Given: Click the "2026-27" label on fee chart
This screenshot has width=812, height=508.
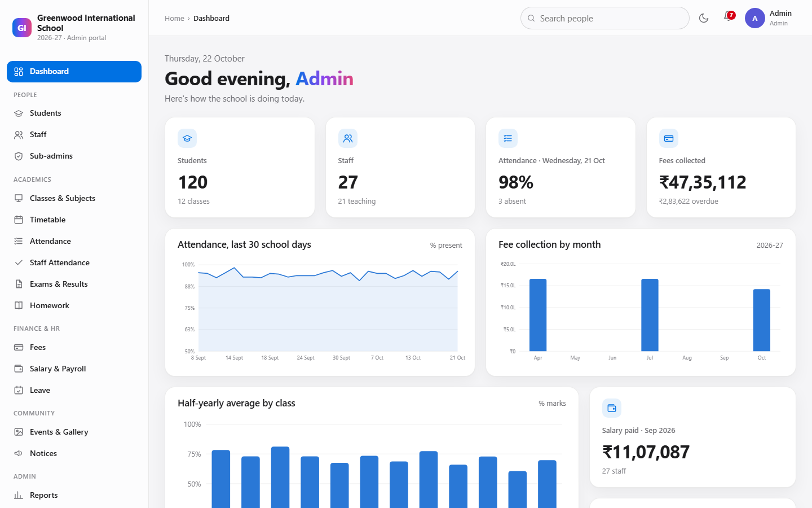Looking at the screenshot, I should [770, 246].
